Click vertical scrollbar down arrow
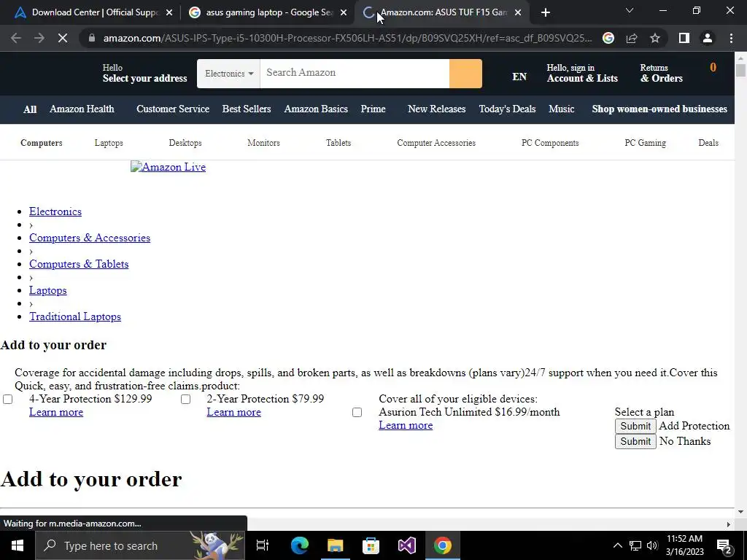The image size is (747, 560). [741, 512]
